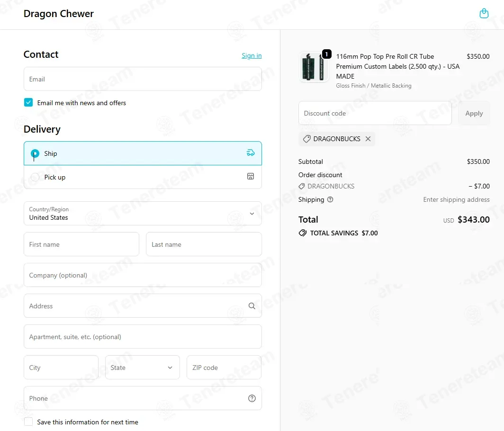Click the product thumbnail image
504x431 pixels.
tap(314, 67)
